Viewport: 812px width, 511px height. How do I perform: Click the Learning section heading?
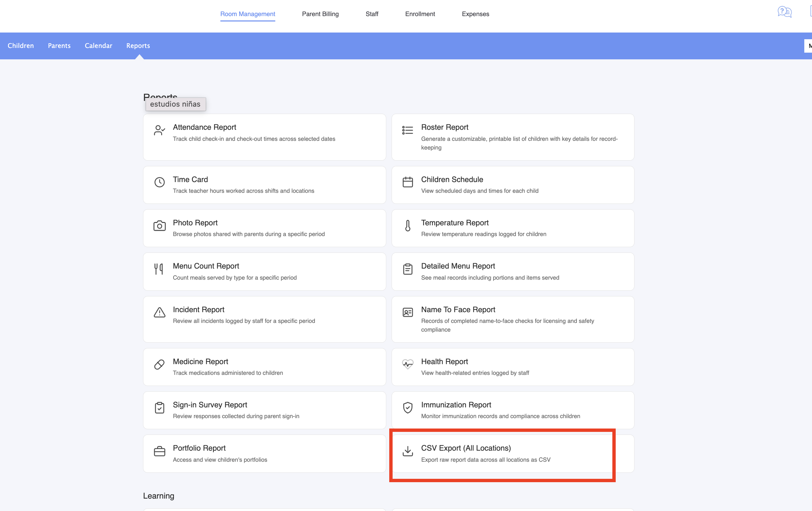(158, 496)
